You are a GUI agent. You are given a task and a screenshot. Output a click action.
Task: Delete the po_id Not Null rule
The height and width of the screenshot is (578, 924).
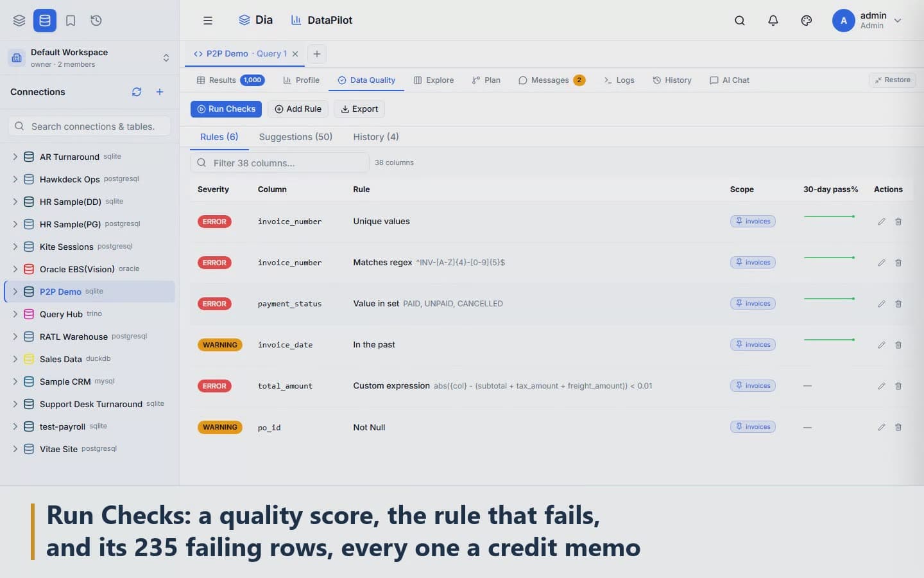898,427
